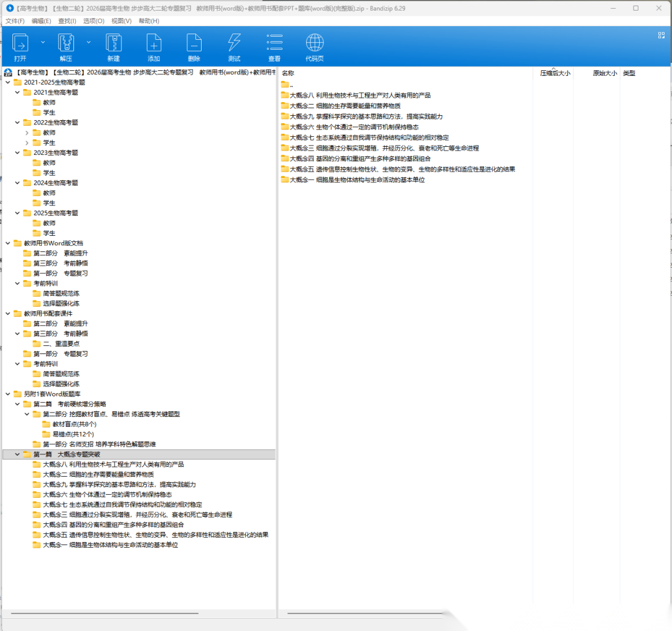This screenshot has width=672, height=631.
Task: Open the 选项(O) menu
Action: click(x=93, y=21)
